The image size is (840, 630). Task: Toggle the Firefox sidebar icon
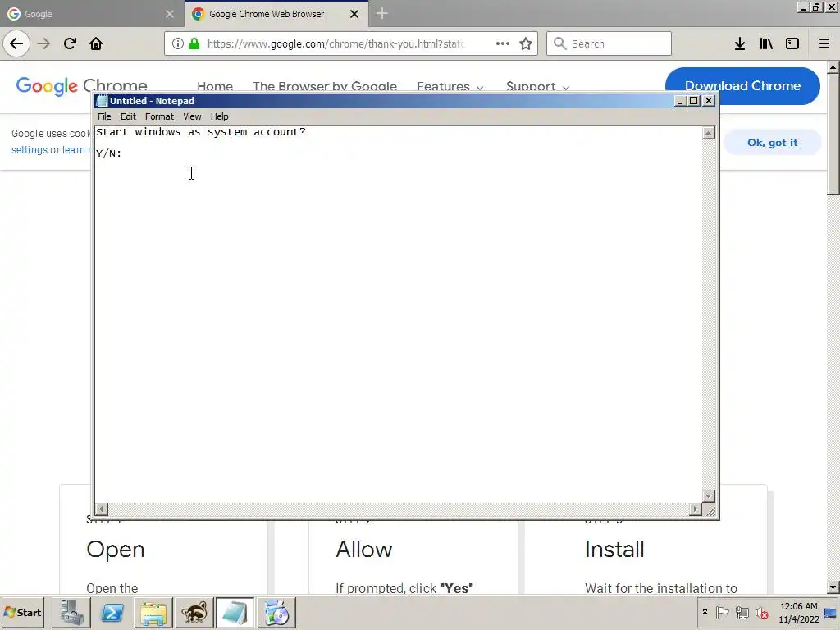pyautogui.click(x=792, y=43)
